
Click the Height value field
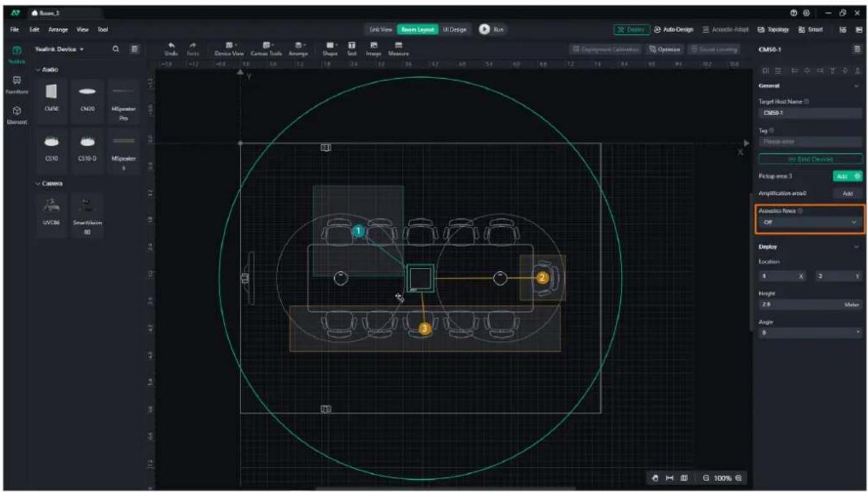810,305
